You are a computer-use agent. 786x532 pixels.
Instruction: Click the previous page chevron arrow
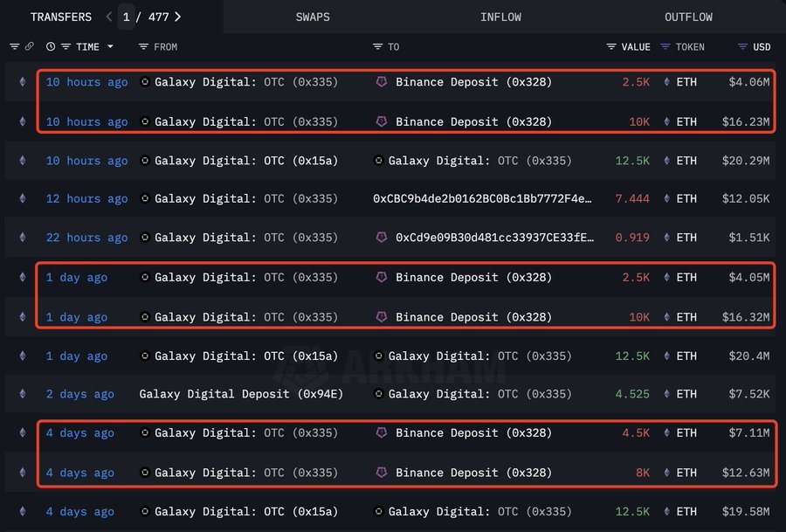(x=109, y=17)
